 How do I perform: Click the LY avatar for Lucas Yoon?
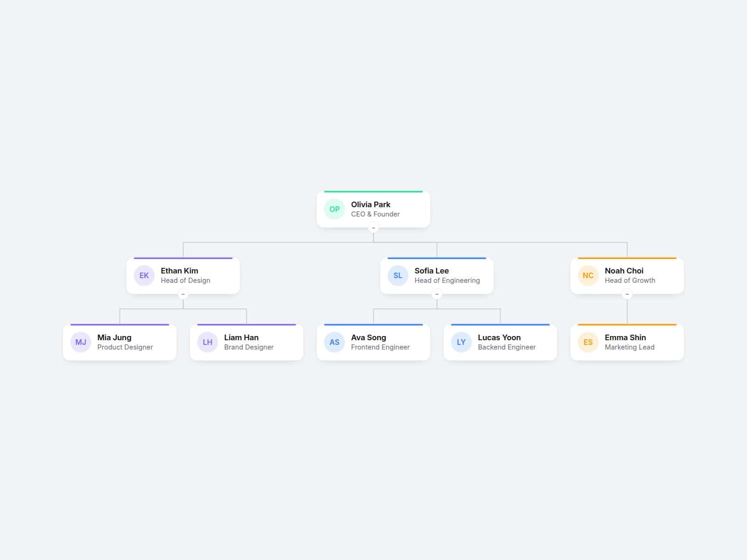coord(461,342)
